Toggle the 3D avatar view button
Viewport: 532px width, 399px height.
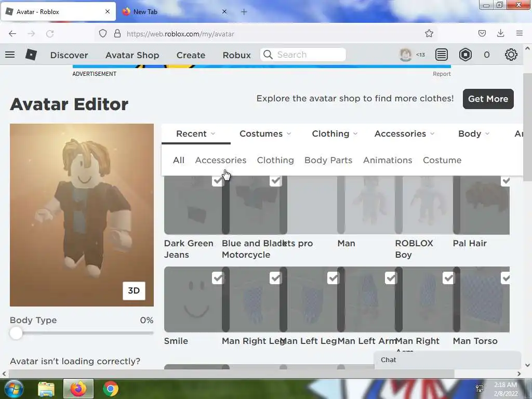[x=134, y=291]
